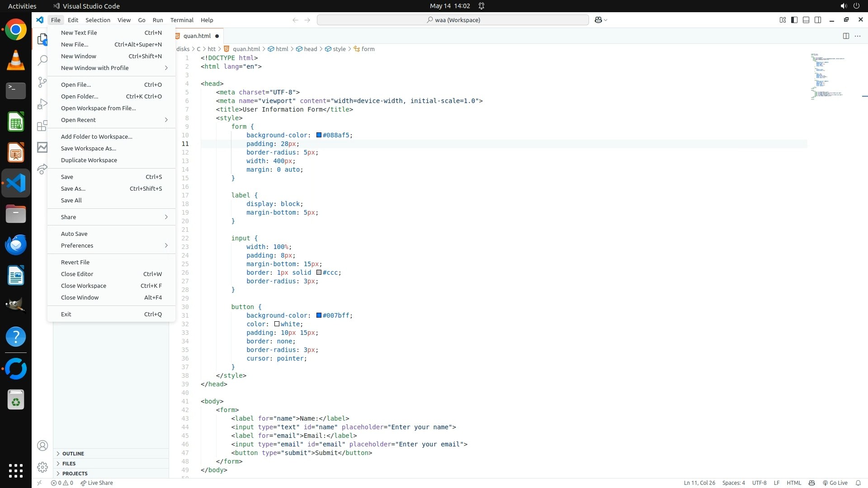Click the #088af5 color swatch
The image size is (868, 488).
point(319,135)
